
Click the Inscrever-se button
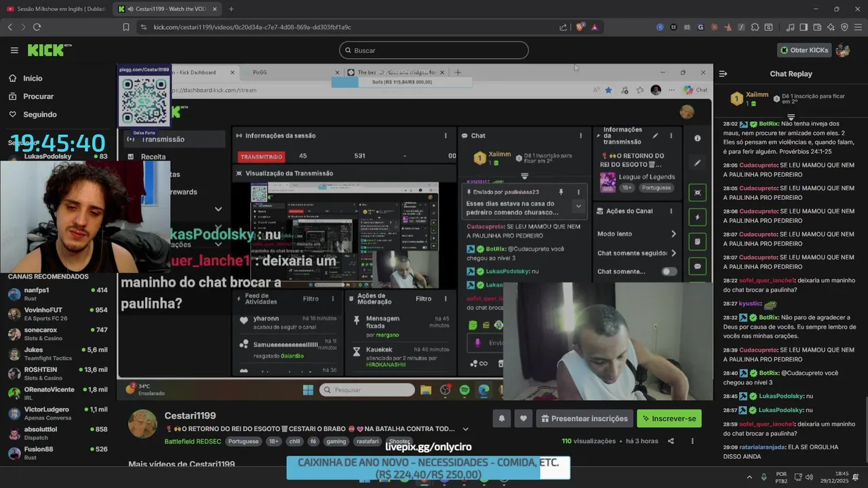coord(669,419)
